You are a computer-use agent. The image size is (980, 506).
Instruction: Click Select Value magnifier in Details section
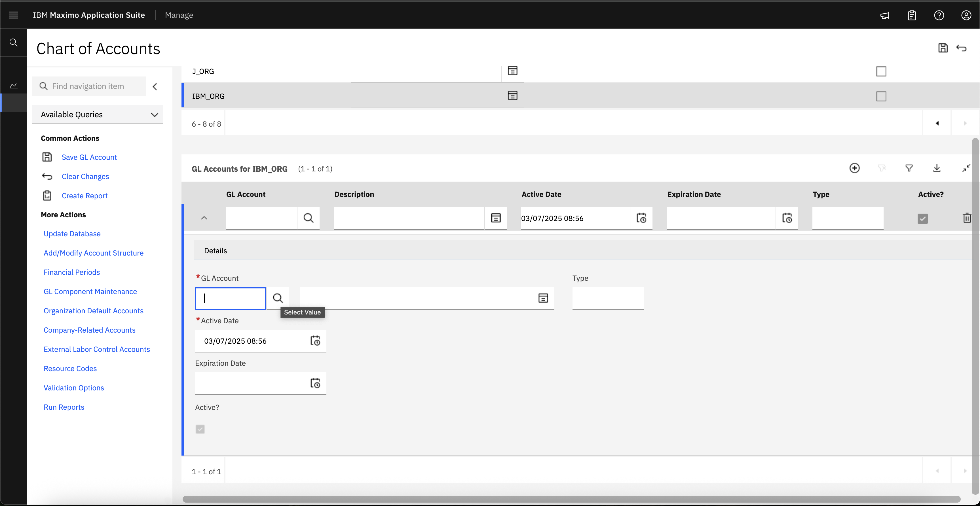click(x=278, y=298)
